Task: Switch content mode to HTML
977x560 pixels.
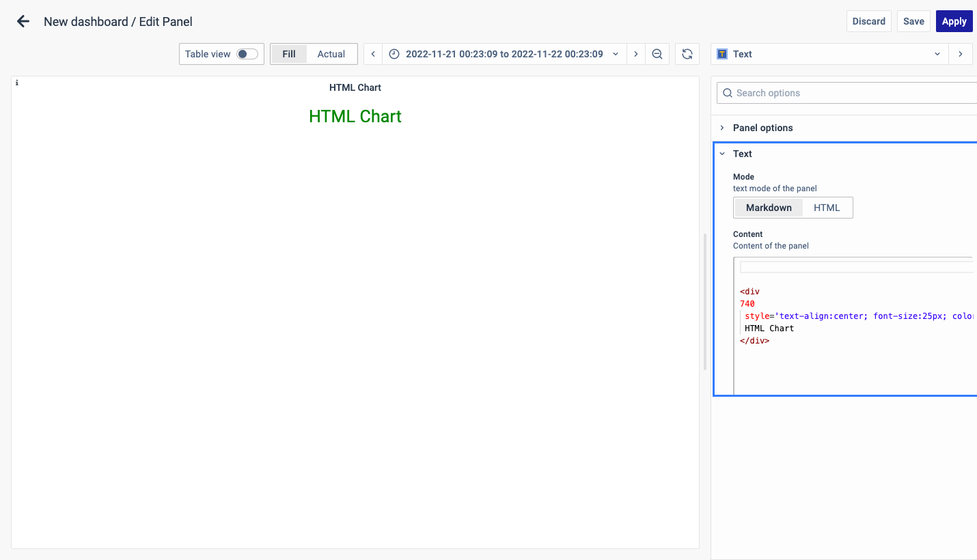Action: click(827, 208)
